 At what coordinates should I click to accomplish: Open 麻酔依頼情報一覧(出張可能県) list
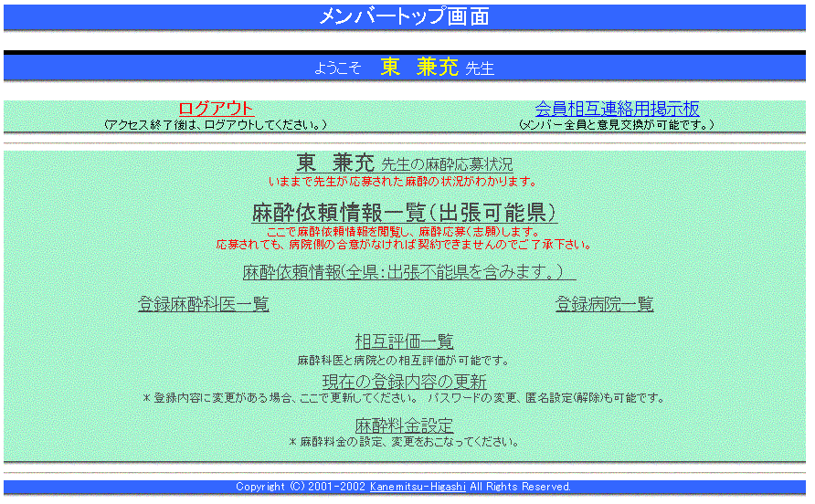tap(404, 213)
